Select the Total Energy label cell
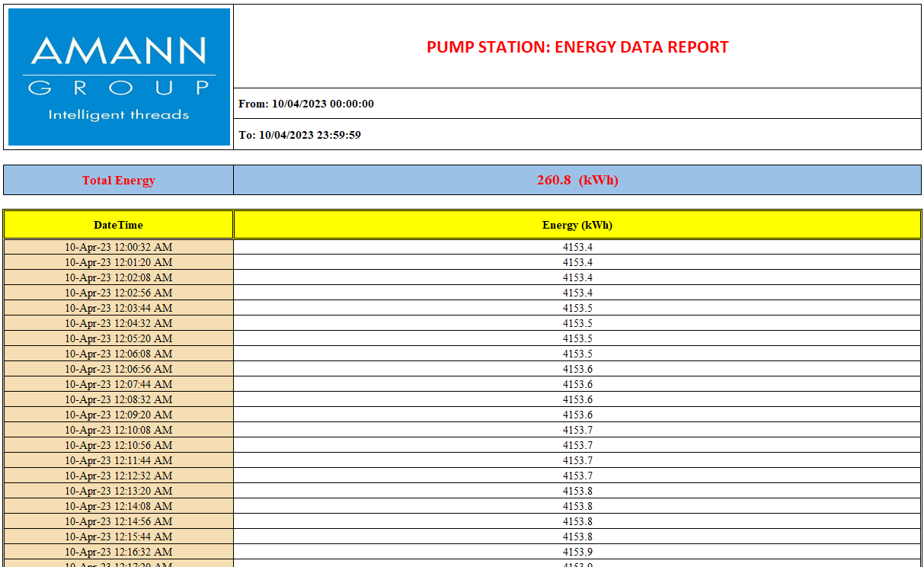The width and height of the screenshot is (924, 567). (118, 181)
